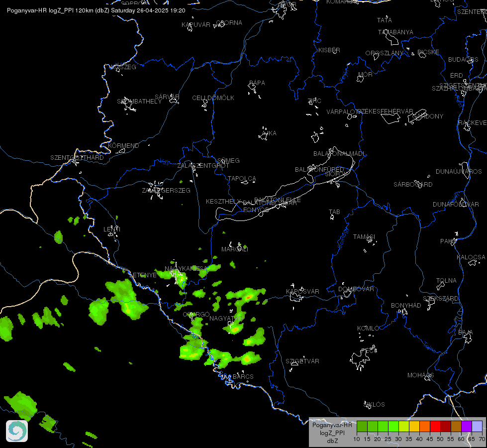Click the brown 55-60 dBZ legend swatch
Screen dimensions: 487x448
[456, 426]
